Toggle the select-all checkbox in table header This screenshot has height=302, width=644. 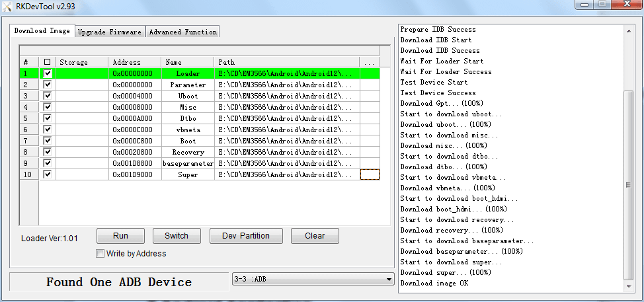(x=48, y=62)
